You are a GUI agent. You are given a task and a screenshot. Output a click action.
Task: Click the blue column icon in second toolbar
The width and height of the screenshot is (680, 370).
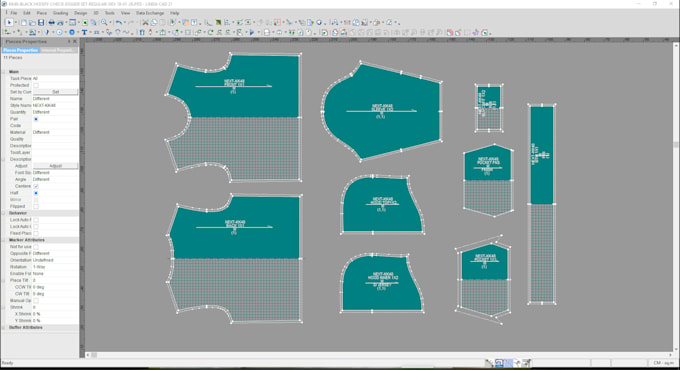(x=142, y=33)
